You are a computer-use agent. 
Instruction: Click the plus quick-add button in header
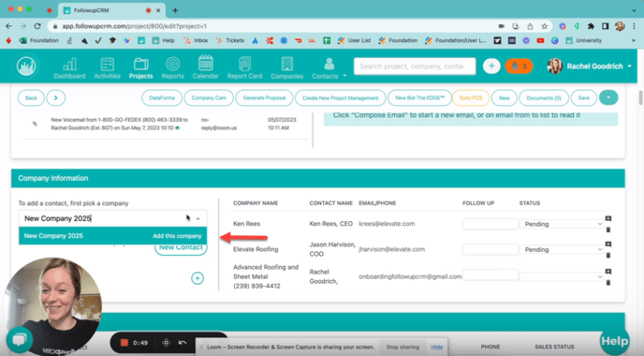click(491, 66)
